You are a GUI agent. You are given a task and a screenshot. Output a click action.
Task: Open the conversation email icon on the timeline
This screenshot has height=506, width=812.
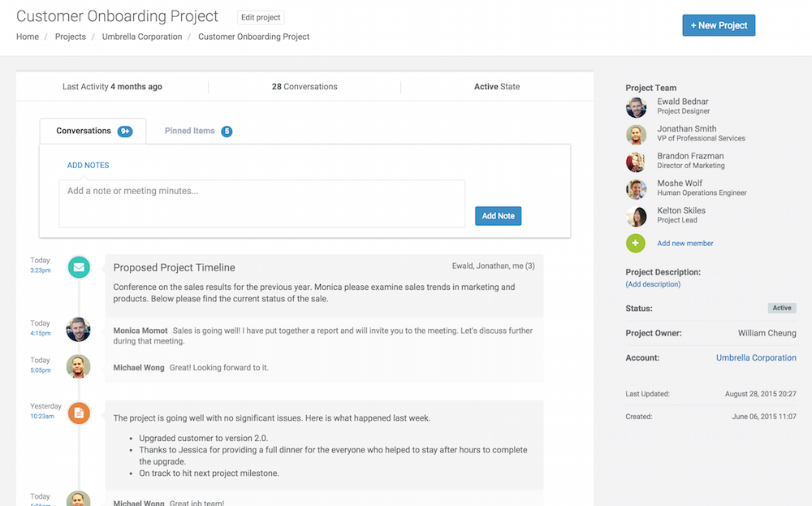tap(78, 266)
